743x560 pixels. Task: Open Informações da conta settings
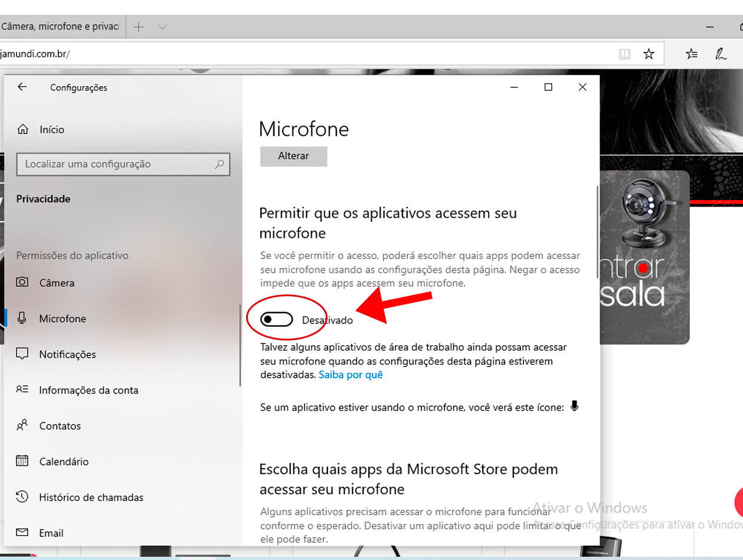[89, 390]
